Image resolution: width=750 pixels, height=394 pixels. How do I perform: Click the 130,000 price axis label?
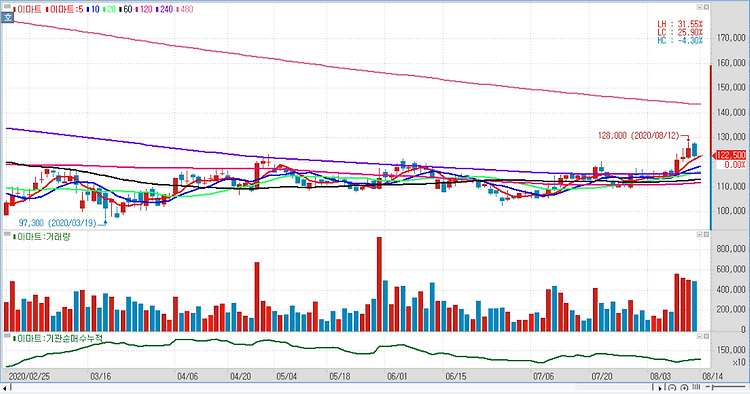pos(731,137)
